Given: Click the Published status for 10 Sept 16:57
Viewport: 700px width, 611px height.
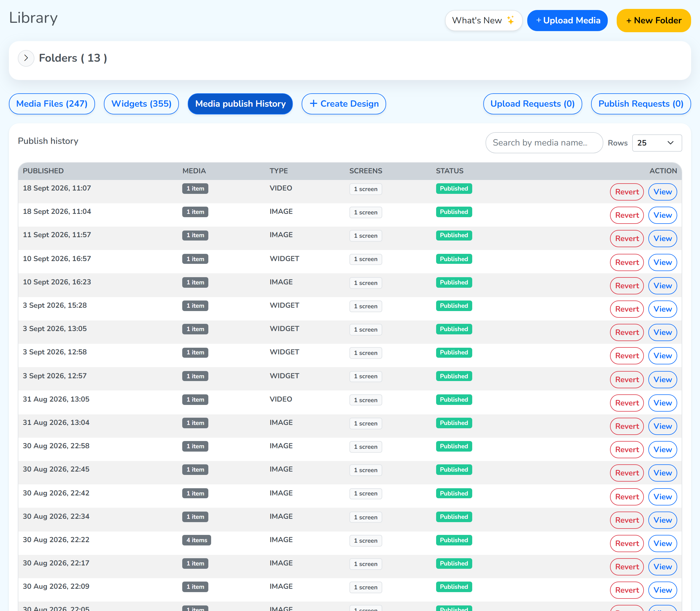Looking at the screenshot, I should coord(454,259).
